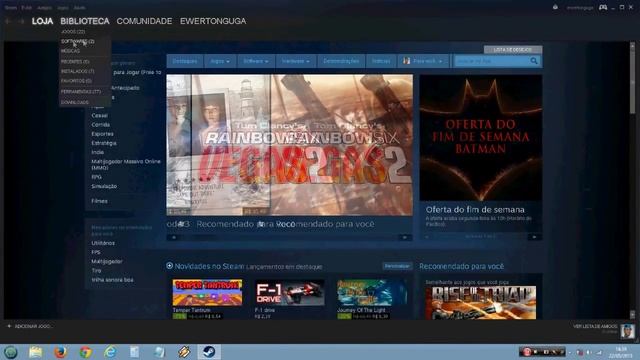The image size is (640, 360).
Task: Click the plus icon beside Novidades no Steam
Action: [x=169, y=266]
